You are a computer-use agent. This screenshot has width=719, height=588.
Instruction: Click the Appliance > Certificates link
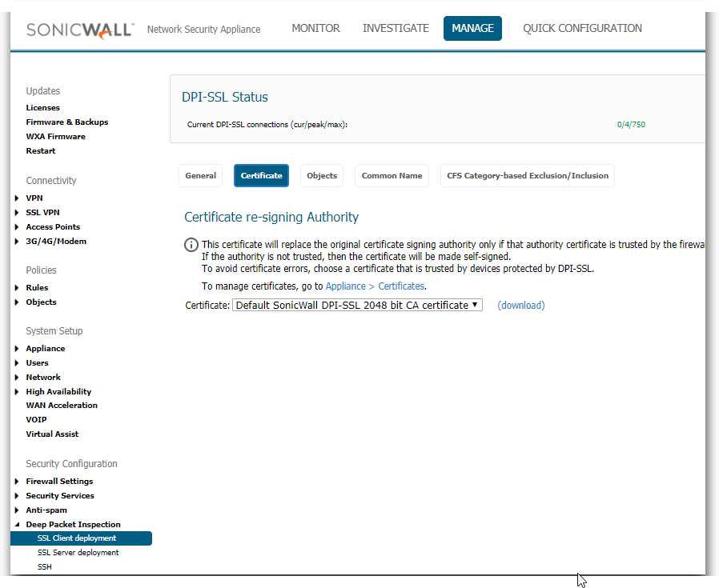[x=375, y=286]
